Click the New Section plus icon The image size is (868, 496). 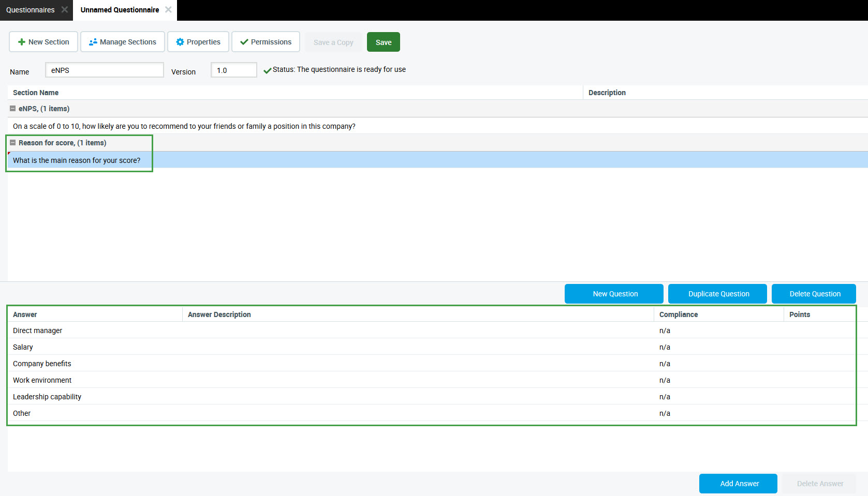(22, 42)
